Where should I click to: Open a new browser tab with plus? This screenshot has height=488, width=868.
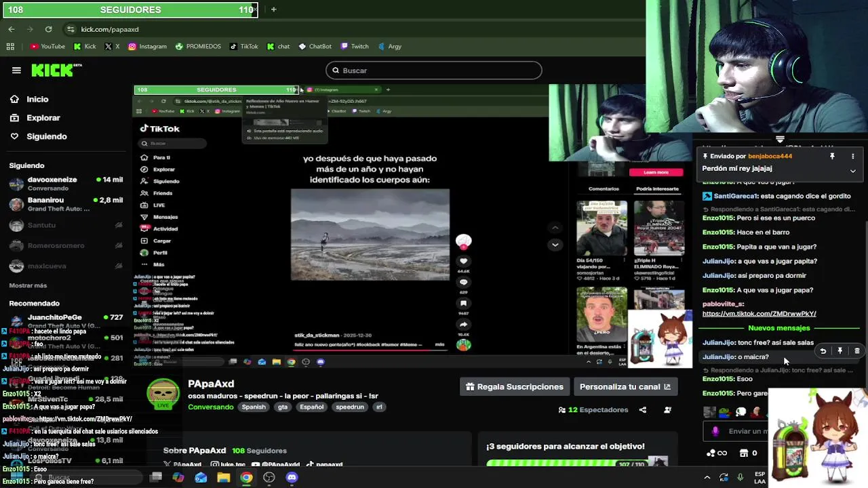pos(273,9)
